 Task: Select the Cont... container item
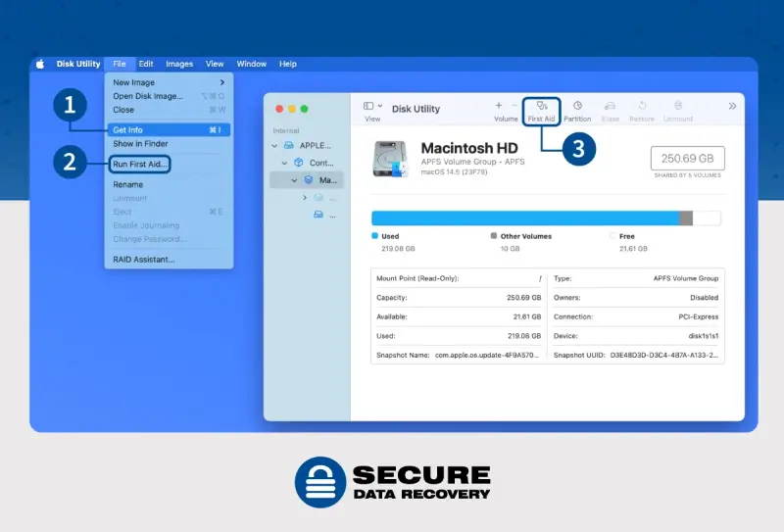[307, 163]
